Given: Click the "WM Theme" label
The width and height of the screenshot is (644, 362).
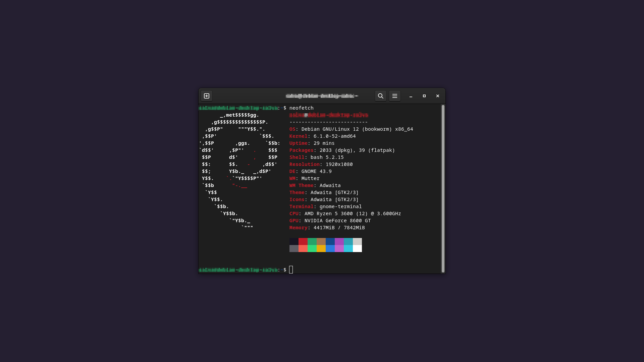Looking at the screenshot, I should pos(302,185).
